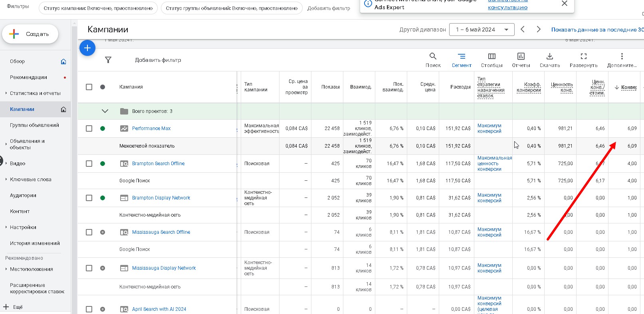Click Статус кампании filter chip
The width and height of the screenshot is (644, 314).
[98, 8]
